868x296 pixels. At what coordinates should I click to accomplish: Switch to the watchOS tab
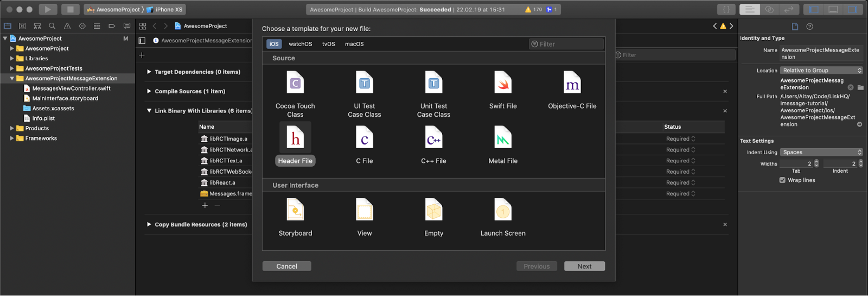(x=300, y=44)
